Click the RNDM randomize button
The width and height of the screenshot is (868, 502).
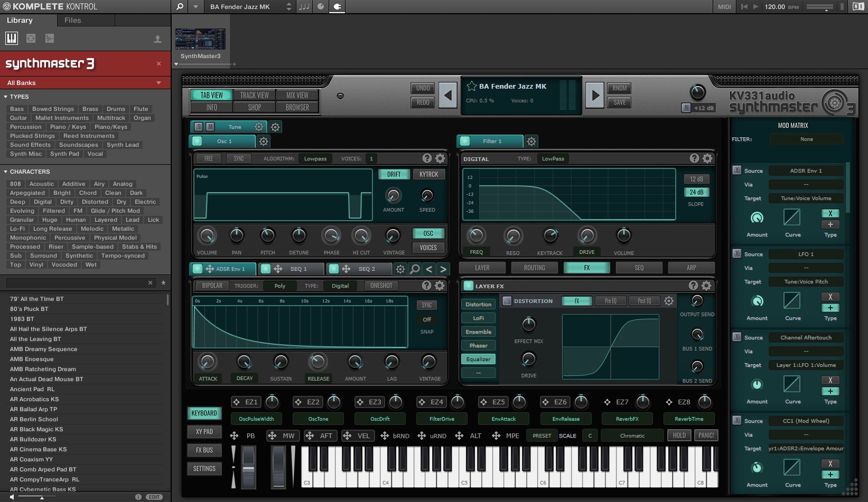tap(620, 88)
